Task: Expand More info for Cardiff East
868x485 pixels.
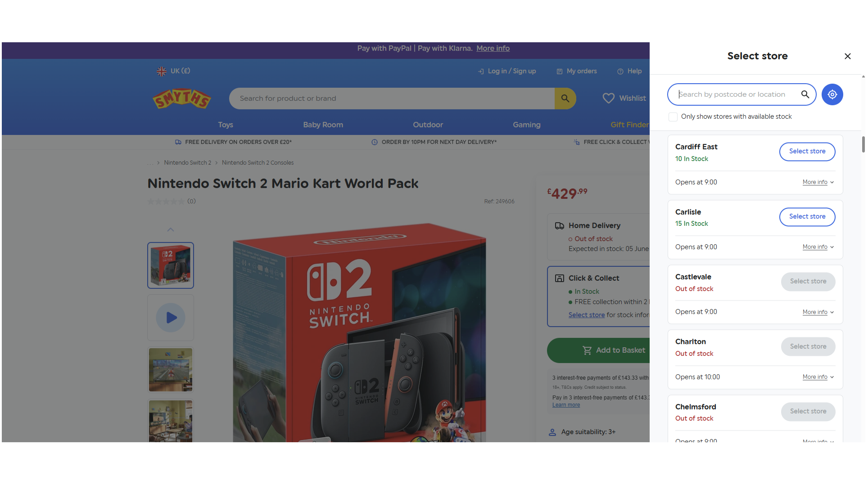Action: pyautogui.click(x=818, y=182)
